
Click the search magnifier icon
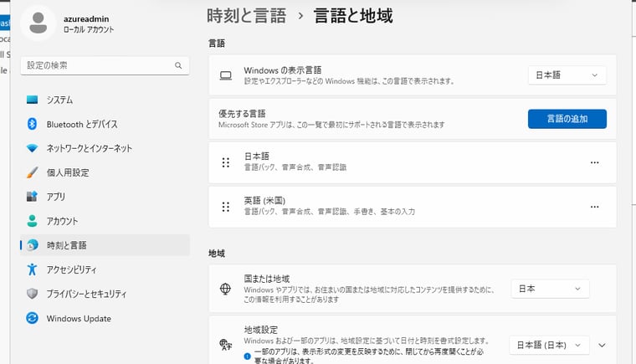[x=178, y=65]
